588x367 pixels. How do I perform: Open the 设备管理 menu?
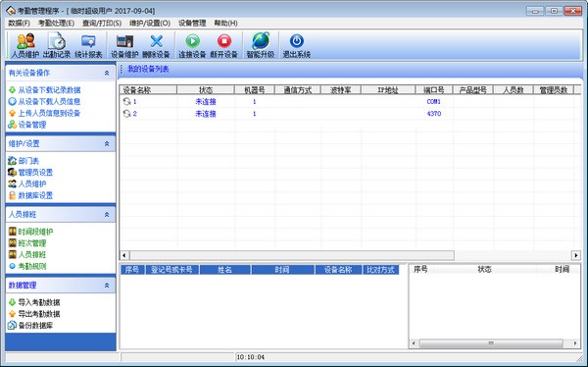click(x=192, y=24)
